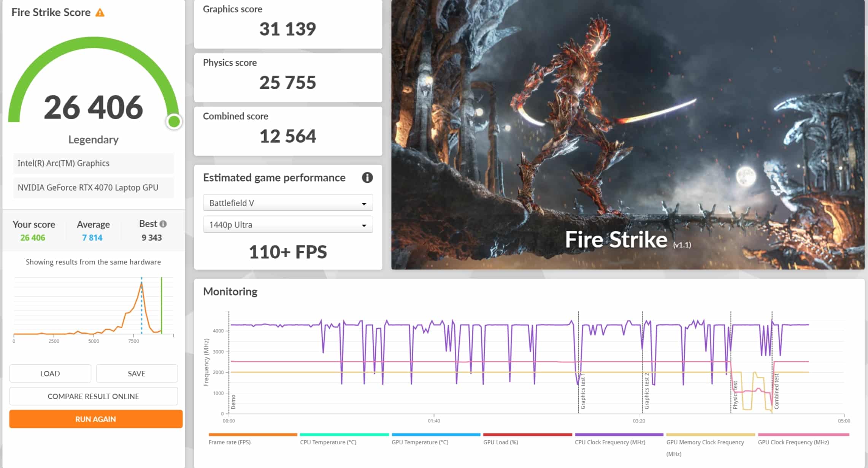Click the Fire Strike benchmark preview image
The width and height of the screenshot is (868, 468).
point(627,135)
